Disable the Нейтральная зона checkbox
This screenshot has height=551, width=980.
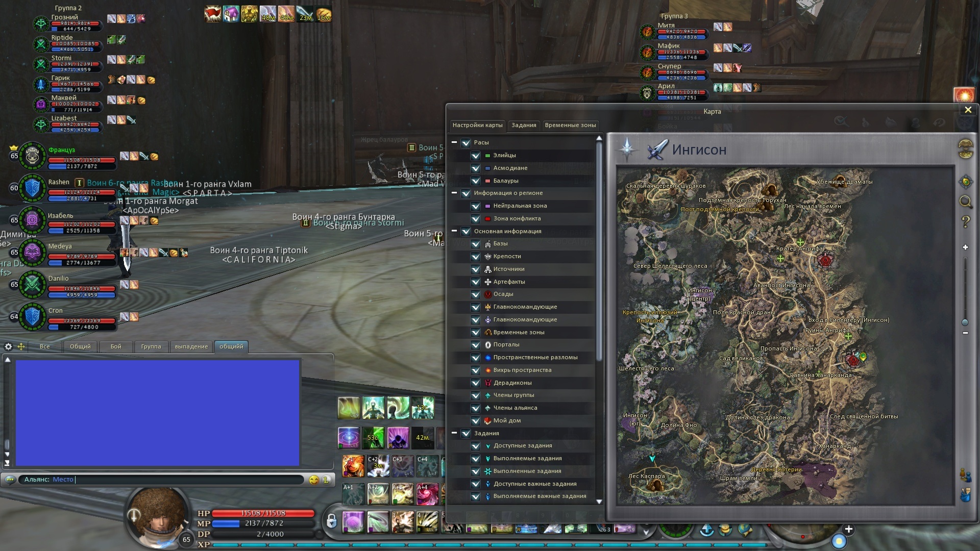point(475,206)
